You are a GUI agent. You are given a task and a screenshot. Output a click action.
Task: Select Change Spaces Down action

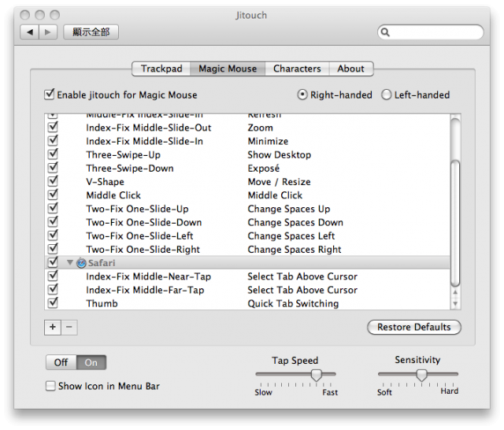(295, 223)
